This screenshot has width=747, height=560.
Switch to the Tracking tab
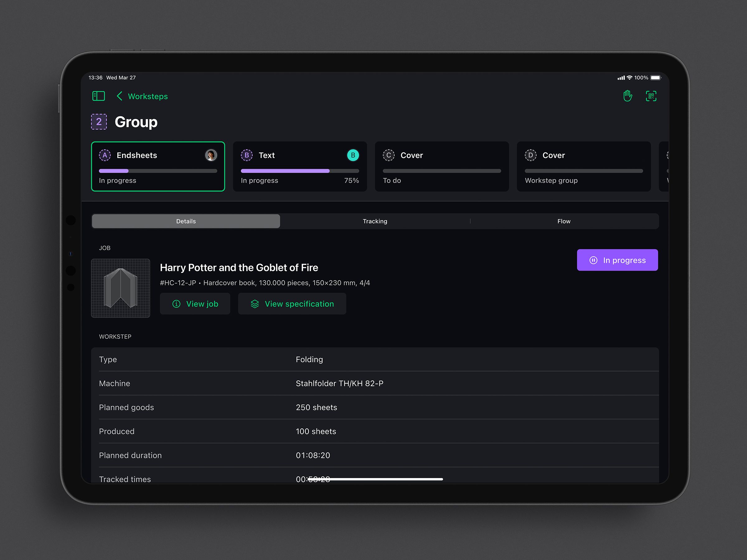click(375, 221)
